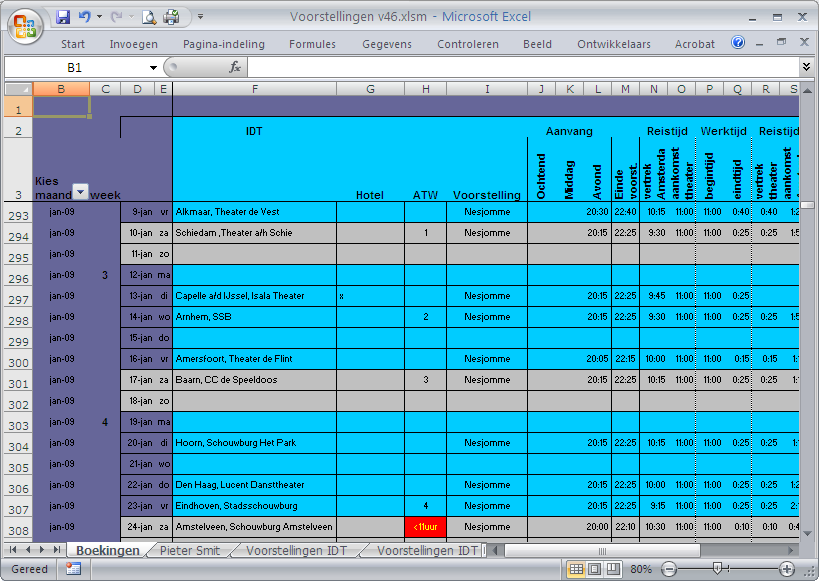Open the Undo history dropdown arrow
This screenshot has height=581, width=819.
pyautogui.click(x=99, y=17)
